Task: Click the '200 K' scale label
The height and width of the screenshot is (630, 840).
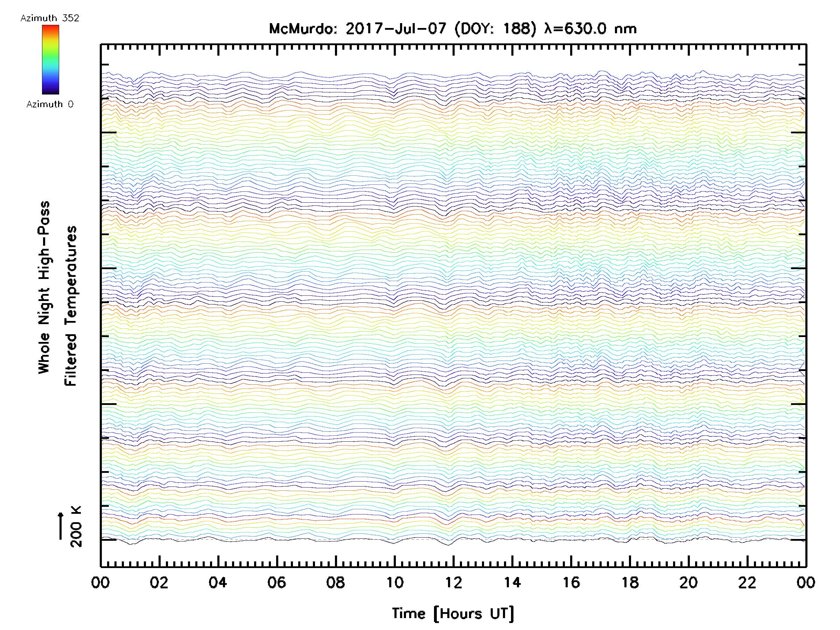Action: click(76, 527)
